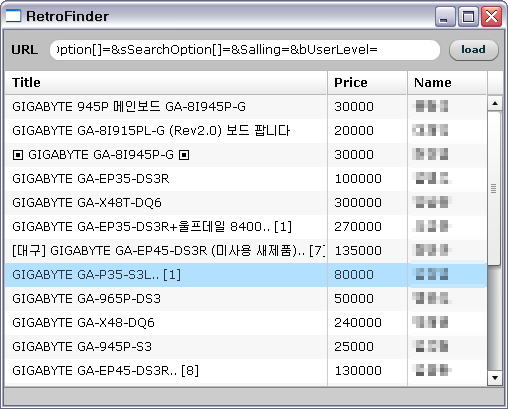Select row GIGABYTE GA-X48-DQ6
The height and width of the screenshot is (409, 508).
tap(246, 323)
